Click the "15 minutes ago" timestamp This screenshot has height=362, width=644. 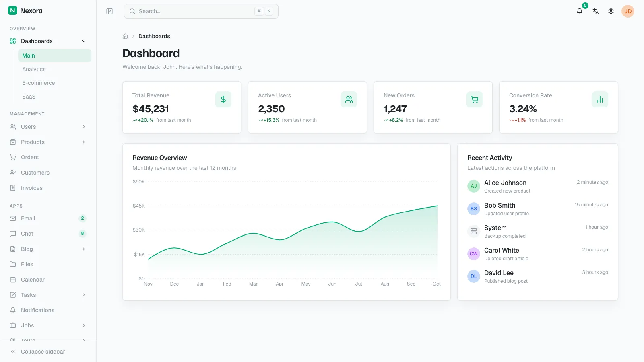[x=591, y=205]
